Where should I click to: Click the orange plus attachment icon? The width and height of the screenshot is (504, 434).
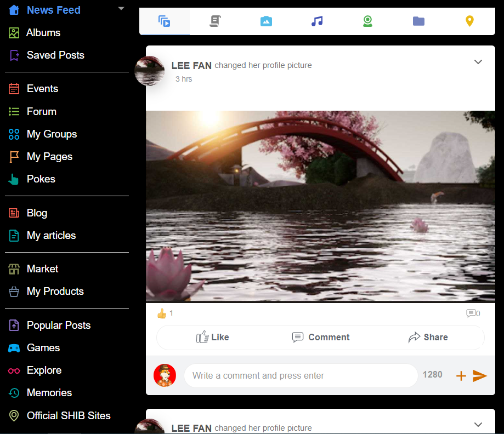click(x=461, y=375)
